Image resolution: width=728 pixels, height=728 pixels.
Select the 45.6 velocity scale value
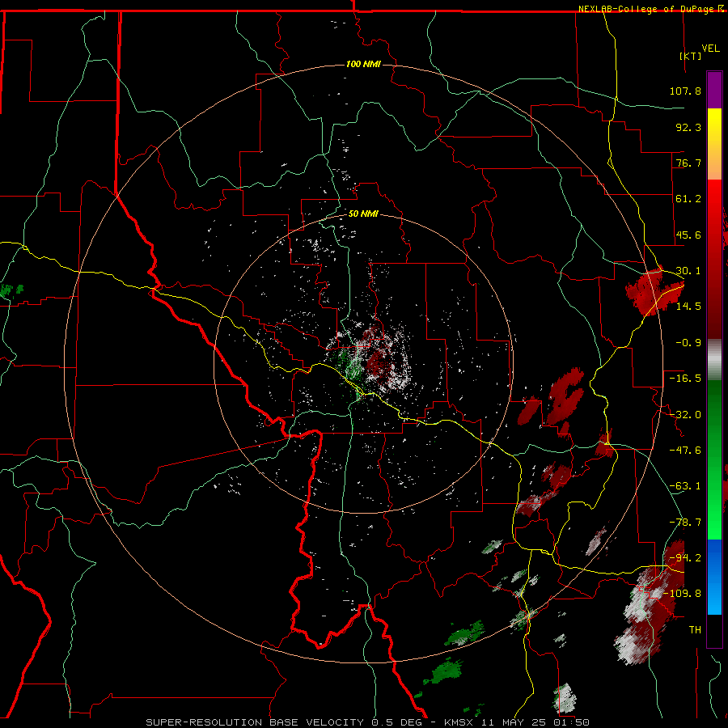pyautogui.click(x=688, y=235)
